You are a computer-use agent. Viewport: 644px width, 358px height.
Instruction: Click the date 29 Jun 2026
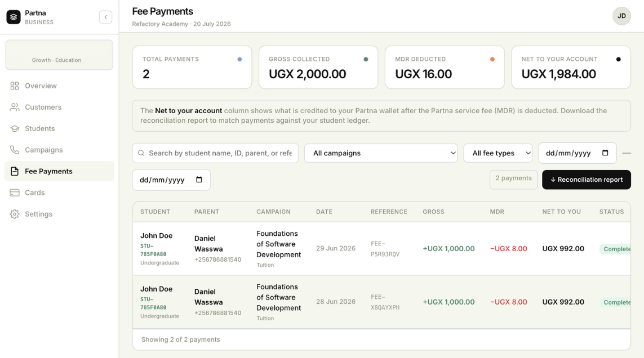[x=336, y=248]
